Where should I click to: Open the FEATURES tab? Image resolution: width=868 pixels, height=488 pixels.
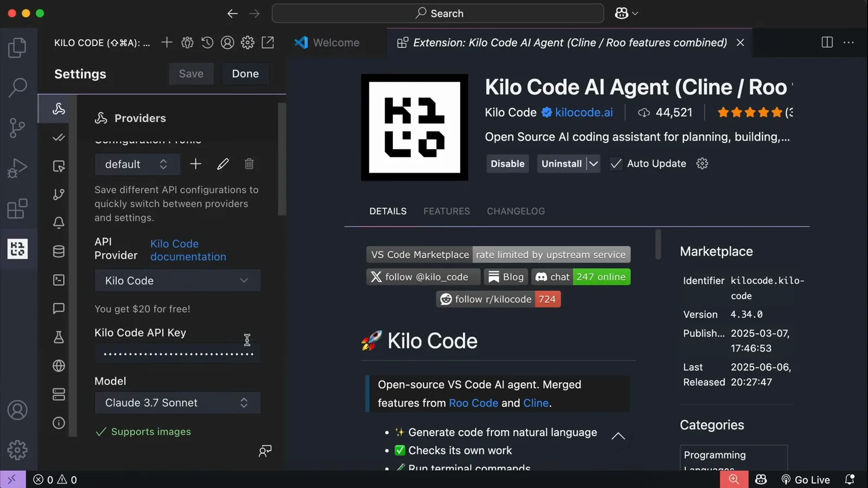[446, 211]
